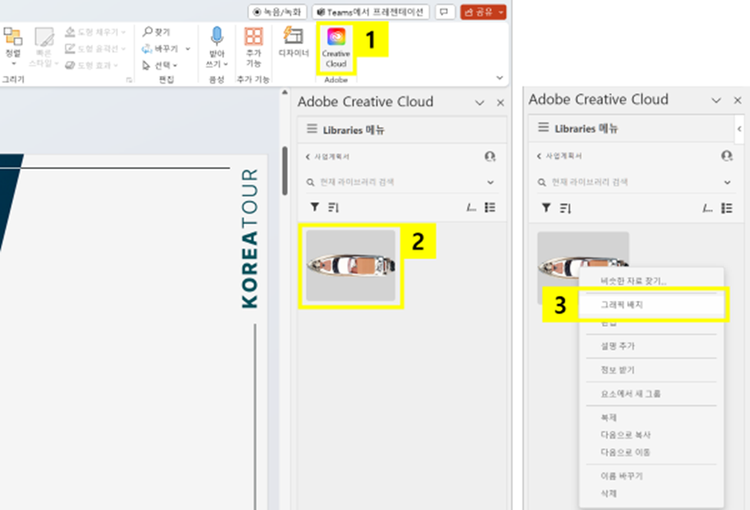Open the 선택 selection dropdown
The width and height of the screenshot is (750, 510).
(160, 65)
